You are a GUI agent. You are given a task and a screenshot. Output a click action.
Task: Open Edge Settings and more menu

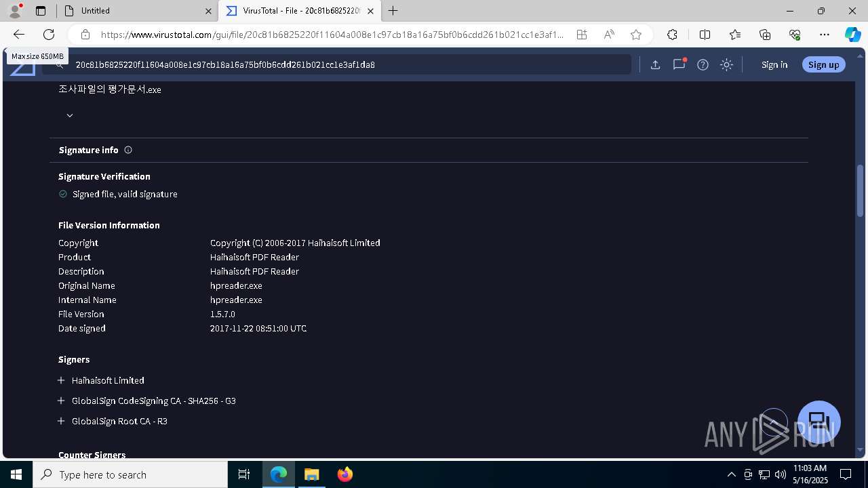coord(825,35)
